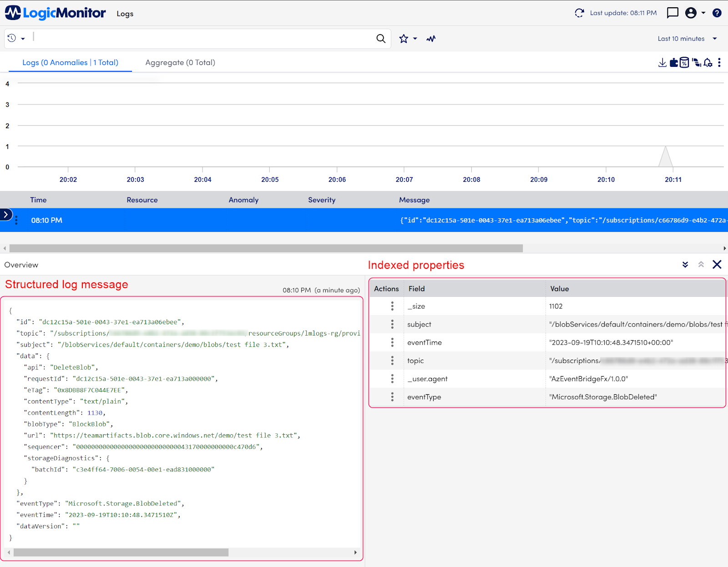Open the feedback chat bubble icon
728x567 pixels.
(672, 13)
